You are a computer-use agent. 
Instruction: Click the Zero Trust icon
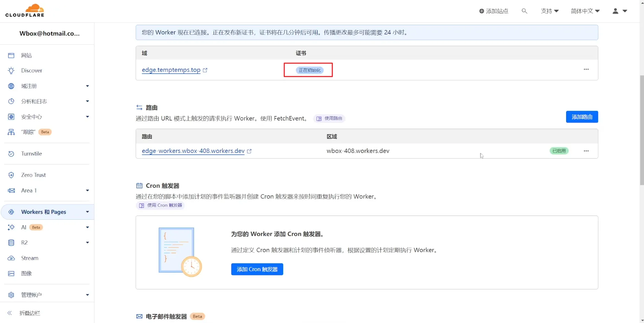(x=11, y=175)
